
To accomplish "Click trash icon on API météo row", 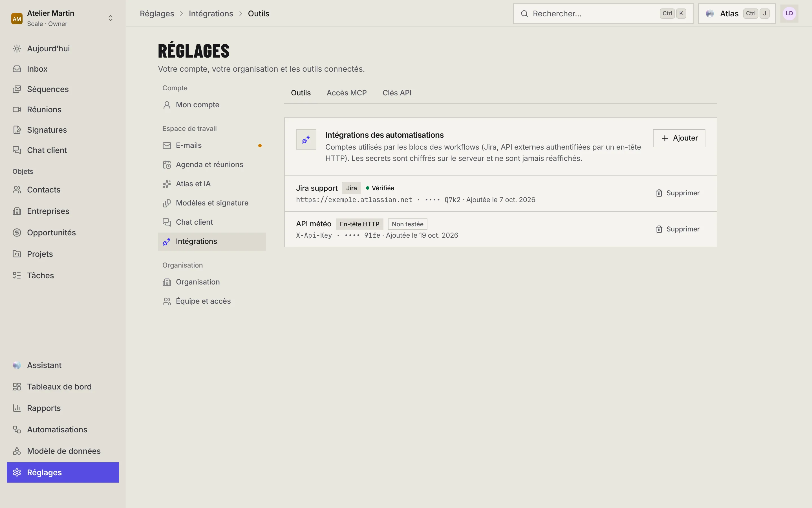I will tap(659, 229).
